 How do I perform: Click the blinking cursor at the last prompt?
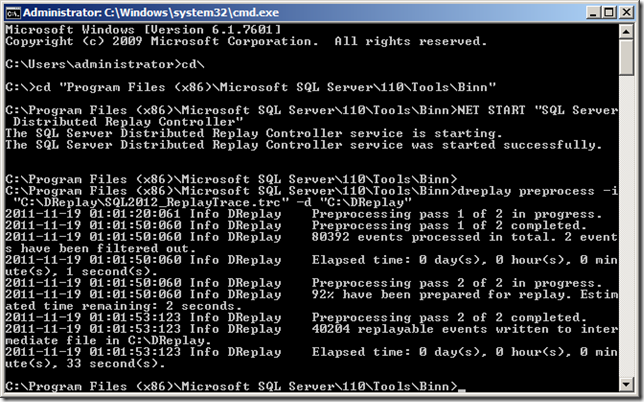pos(462,390)
